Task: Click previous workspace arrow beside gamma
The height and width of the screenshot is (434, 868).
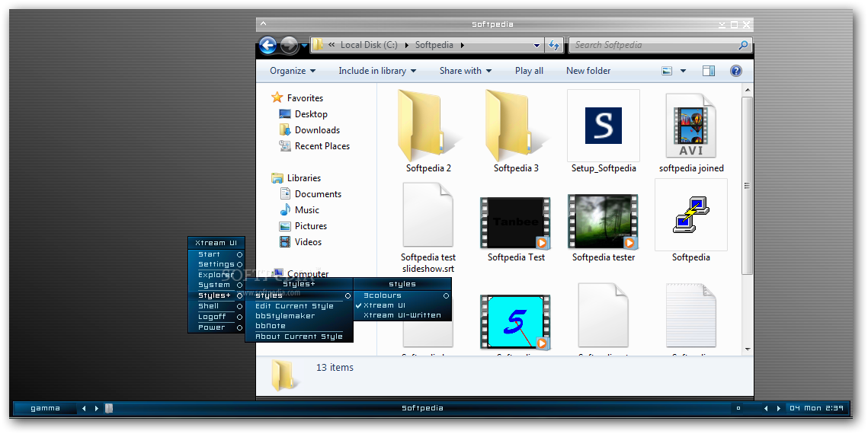Action: pos(84,409)
